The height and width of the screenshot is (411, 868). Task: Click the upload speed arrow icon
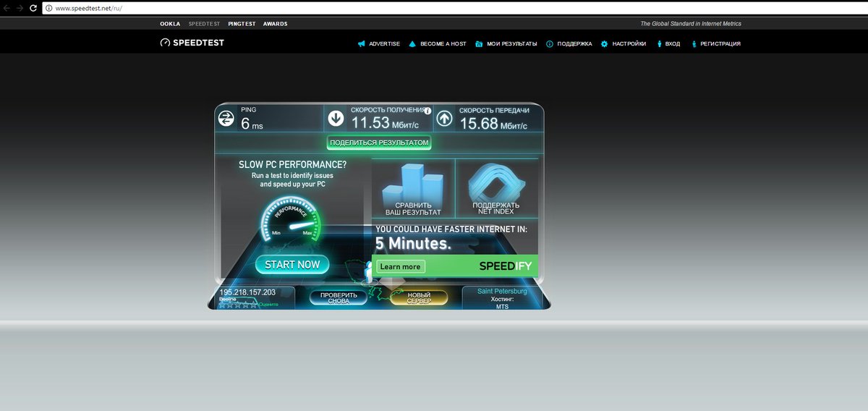(444, 118)
